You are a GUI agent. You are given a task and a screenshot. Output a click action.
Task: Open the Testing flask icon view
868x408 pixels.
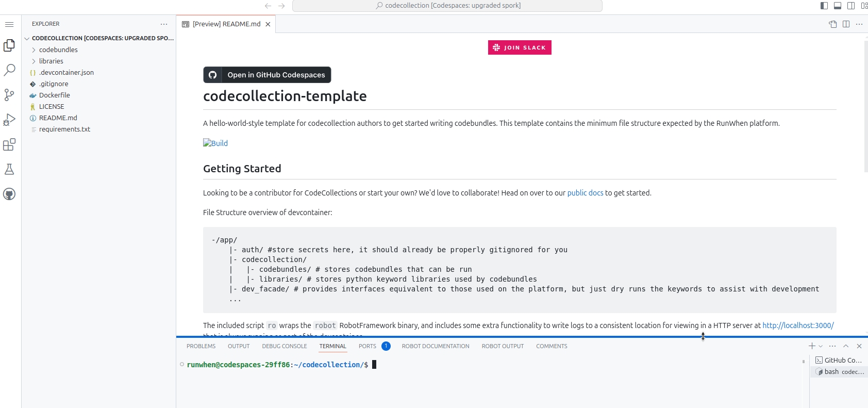click(x=9, y=169)
